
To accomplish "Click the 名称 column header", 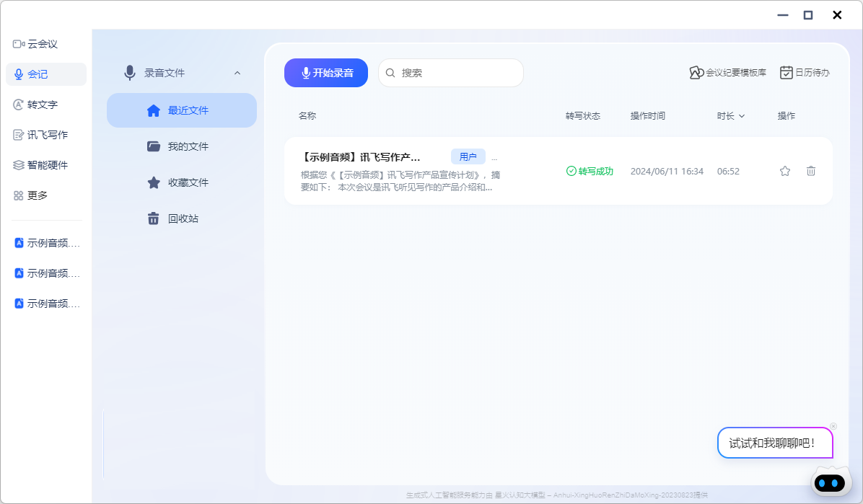I will click(307, 115).
